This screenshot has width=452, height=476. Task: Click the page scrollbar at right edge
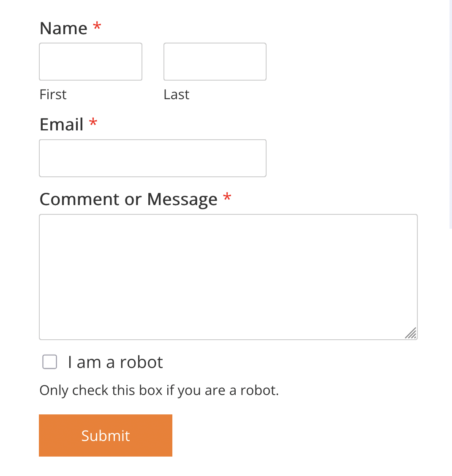click(450, 114)
